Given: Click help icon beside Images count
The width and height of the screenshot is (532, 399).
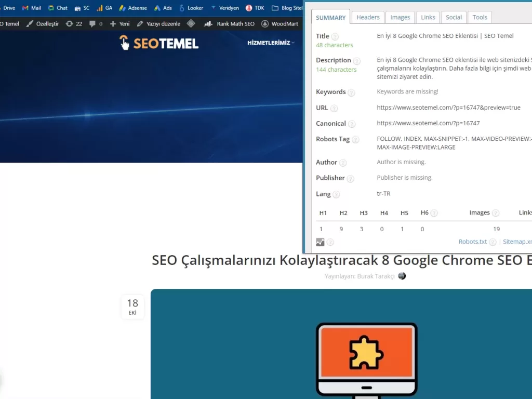Looking at the screenshot, I should coord(495,213).
